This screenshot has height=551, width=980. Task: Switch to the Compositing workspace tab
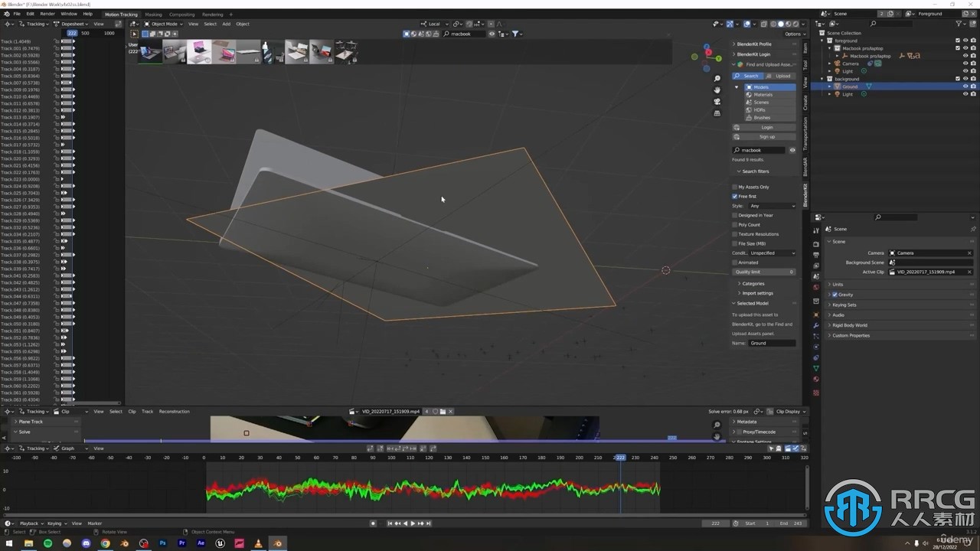(181, 14)
